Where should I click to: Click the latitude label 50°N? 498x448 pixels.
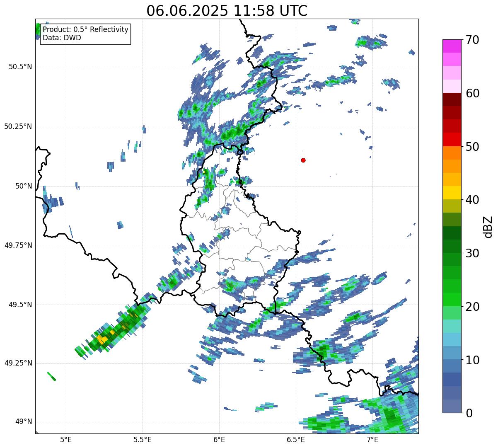[x=23, y=186]
